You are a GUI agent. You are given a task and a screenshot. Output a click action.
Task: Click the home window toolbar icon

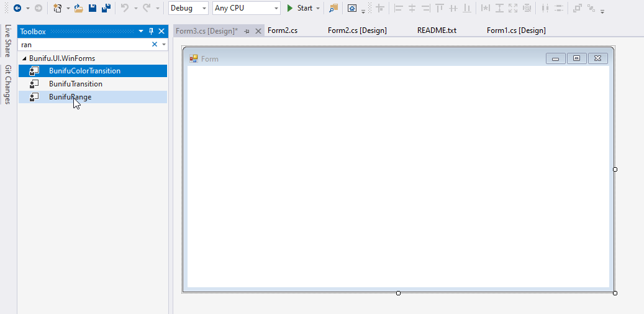pyautogui.click(x=352, y=8)
